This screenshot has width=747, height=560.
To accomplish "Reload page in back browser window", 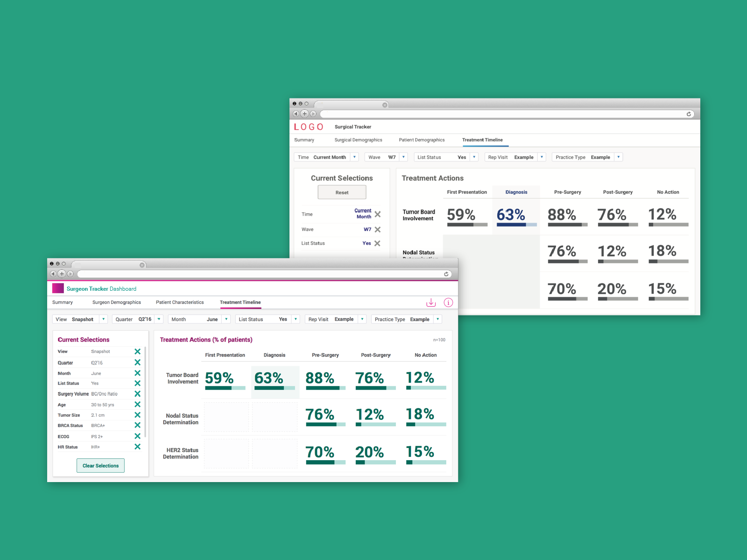I will tap(689, 114).
